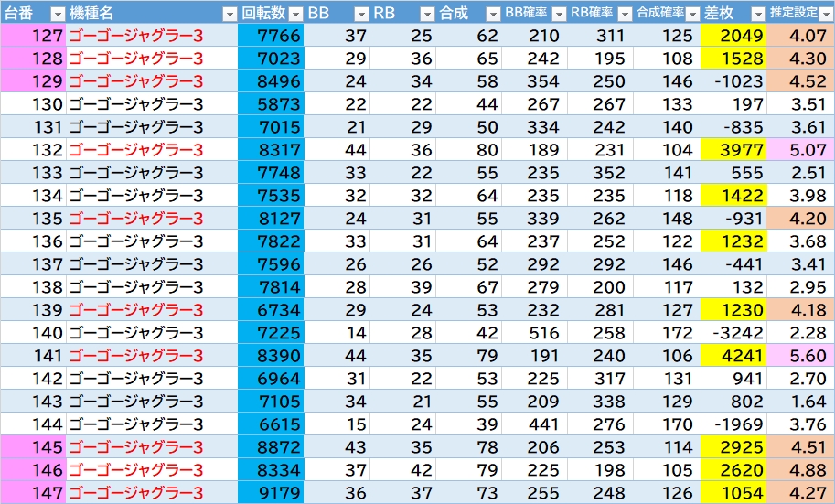This screenshot has width=835, height=504.
Task: Open the BB確率 column filter dropdown
Action: coord(559,14)
